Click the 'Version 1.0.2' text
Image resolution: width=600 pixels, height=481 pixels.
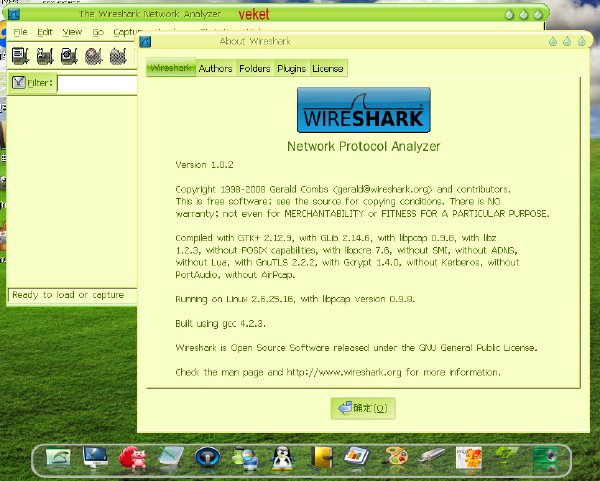(x=204, y=165)
